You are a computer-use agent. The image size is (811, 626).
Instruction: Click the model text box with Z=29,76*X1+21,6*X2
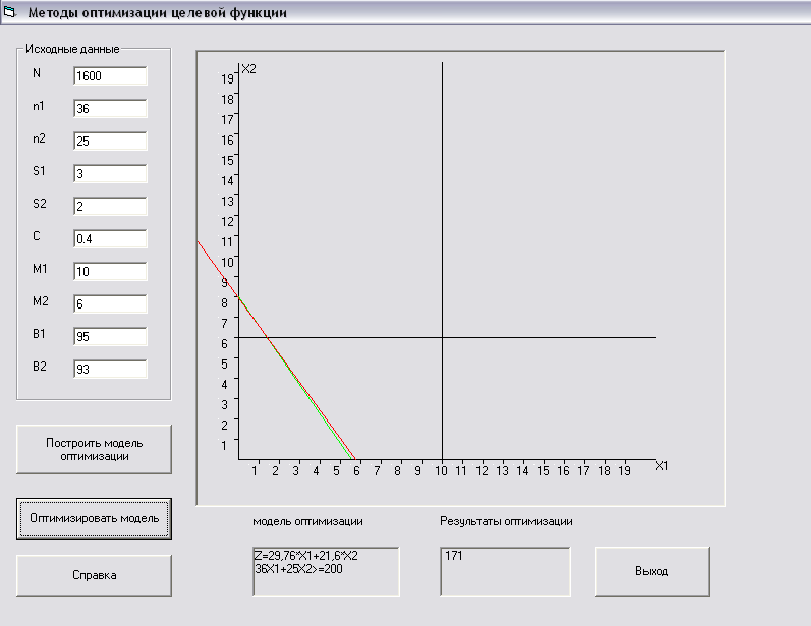[x=326, y=572]
